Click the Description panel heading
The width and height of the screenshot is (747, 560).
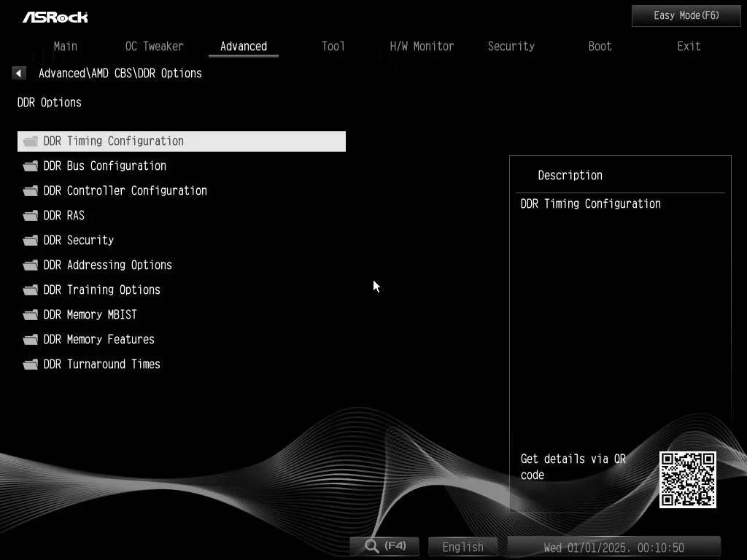click(x=570, y=175)
